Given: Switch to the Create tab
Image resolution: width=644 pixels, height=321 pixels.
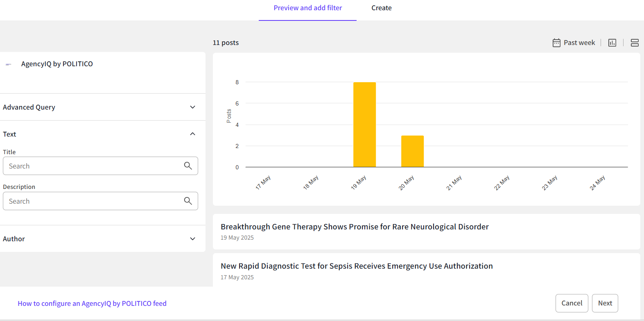Looking at the screenshot, I should (x=381, y=8).
